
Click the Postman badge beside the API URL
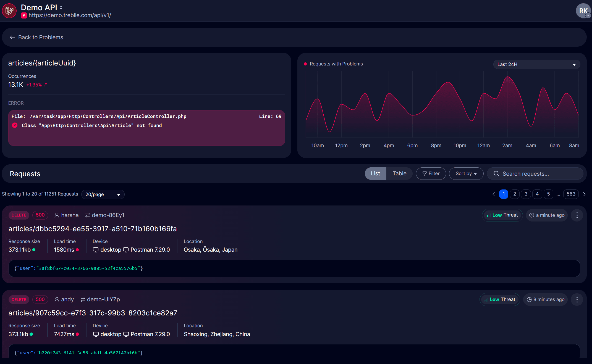click(x=23, y=15)
